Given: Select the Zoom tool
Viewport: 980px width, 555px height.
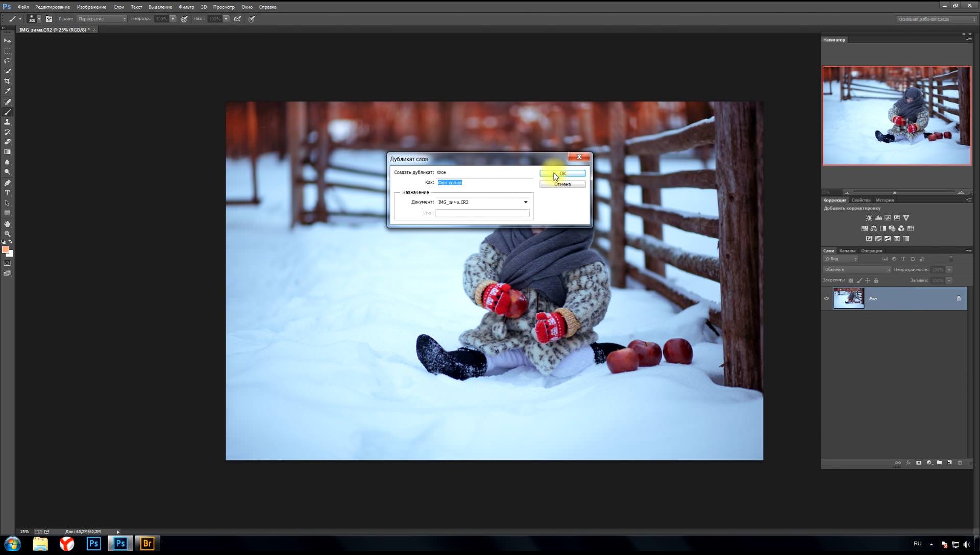Looking at the screenshot, I should pos(7,234).
